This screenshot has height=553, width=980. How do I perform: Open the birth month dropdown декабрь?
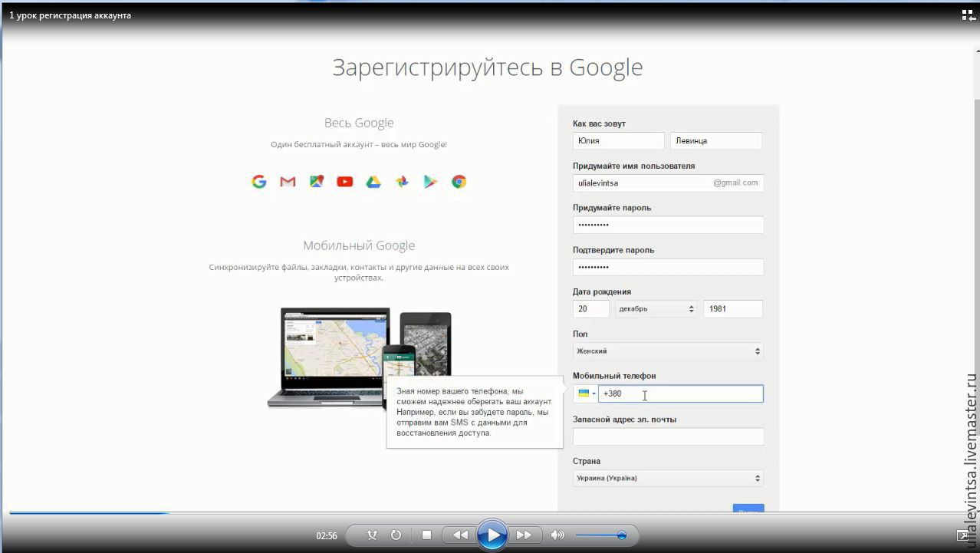coord(656,308)
